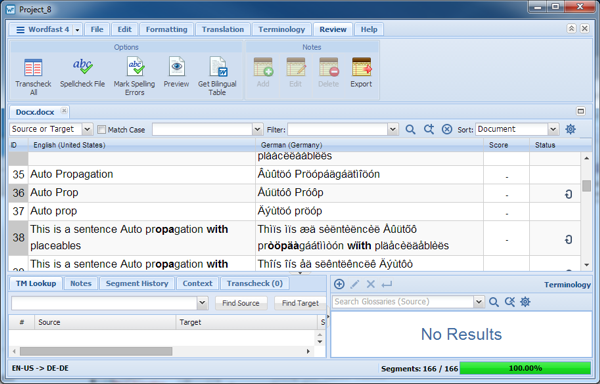Open the File tab
The height and width of the screenshot is (384, 600).
(97, 29)
